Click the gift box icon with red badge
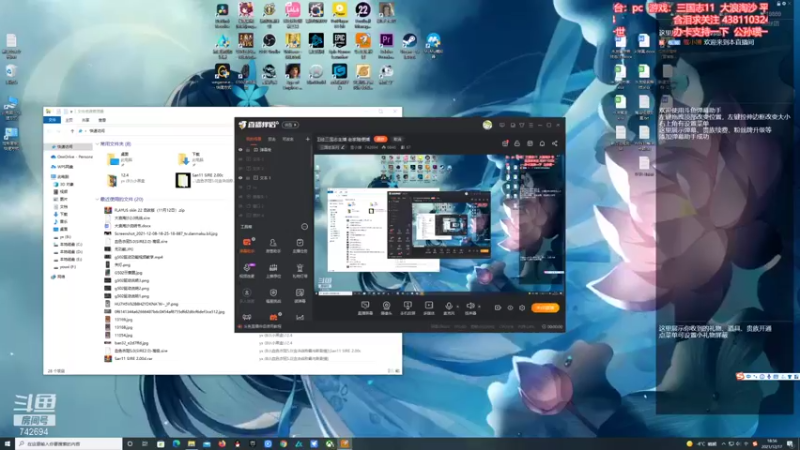Image resolution: width=800 pixels, height=450 pixels. pos(505,143)
